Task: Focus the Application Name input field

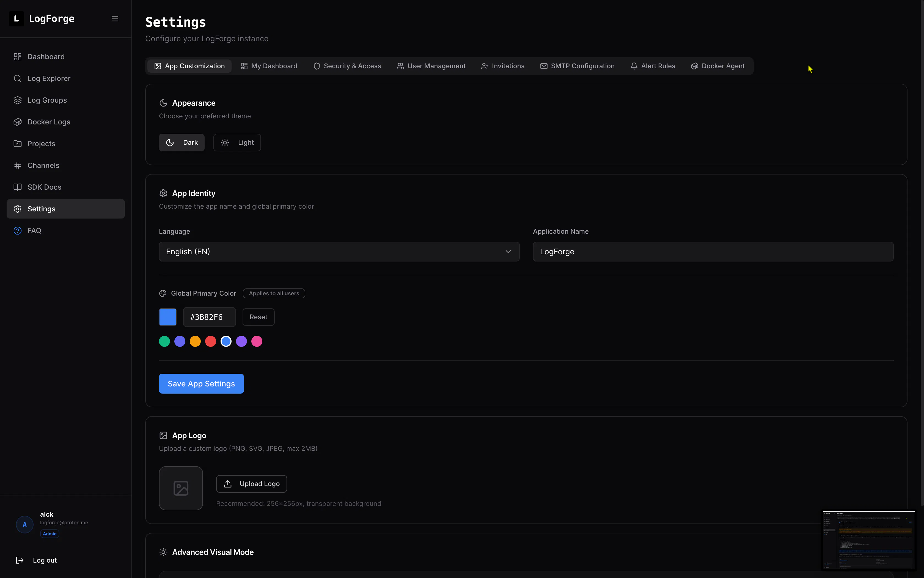Action: [713, 252]
